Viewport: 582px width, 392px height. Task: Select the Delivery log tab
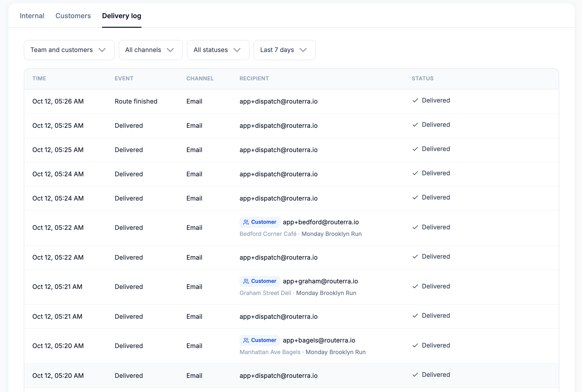coord(122,16)
